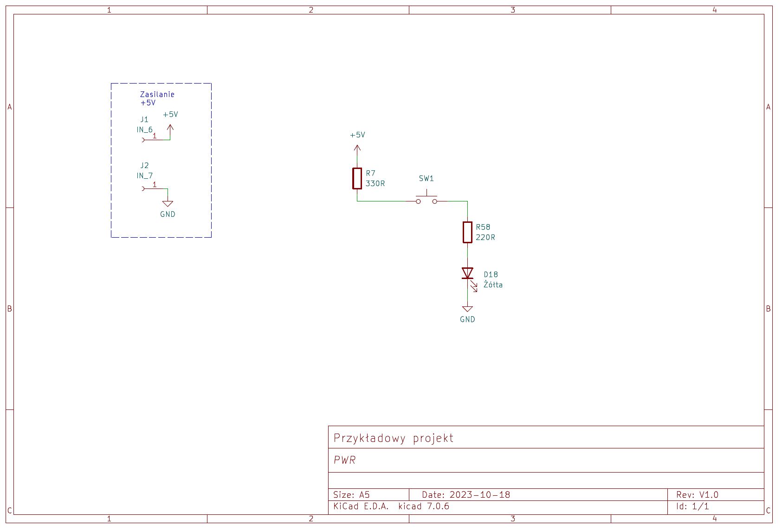Click the GND symbol under connector J2

168,204
